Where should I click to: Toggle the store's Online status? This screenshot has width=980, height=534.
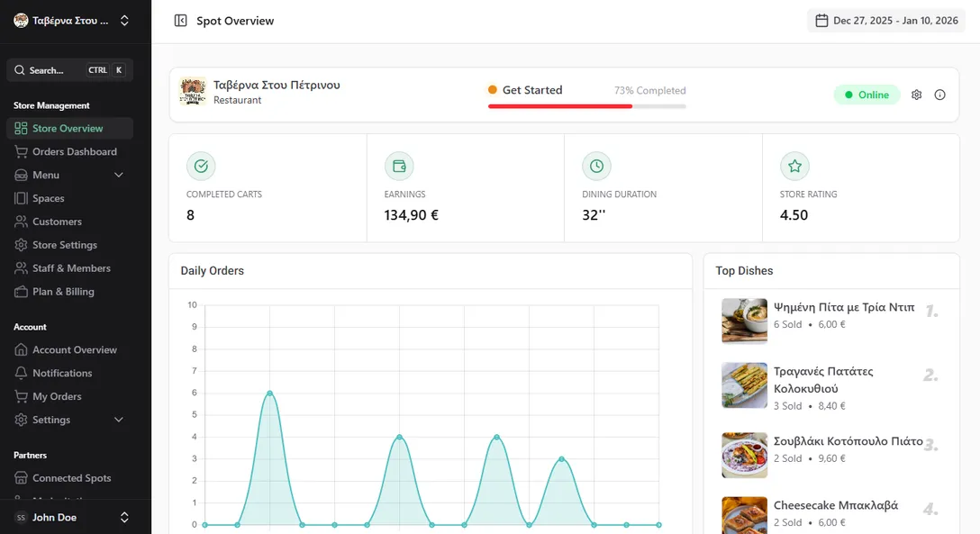867,94
